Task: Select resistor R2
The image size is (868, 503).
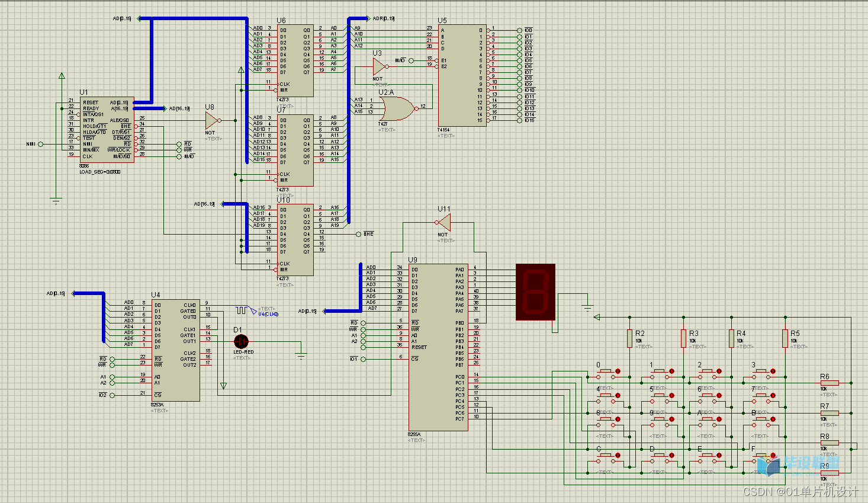Action: click(x=630, y=338)
